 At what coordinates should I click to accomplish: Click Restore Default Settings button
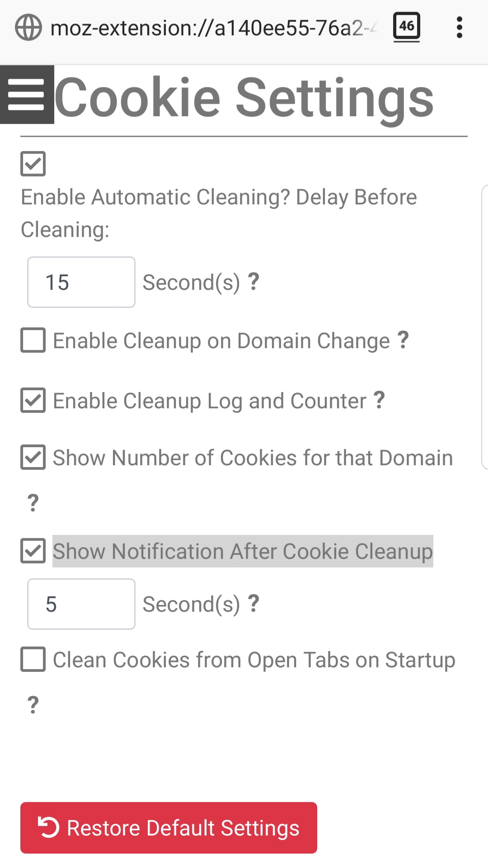(169, 828)
